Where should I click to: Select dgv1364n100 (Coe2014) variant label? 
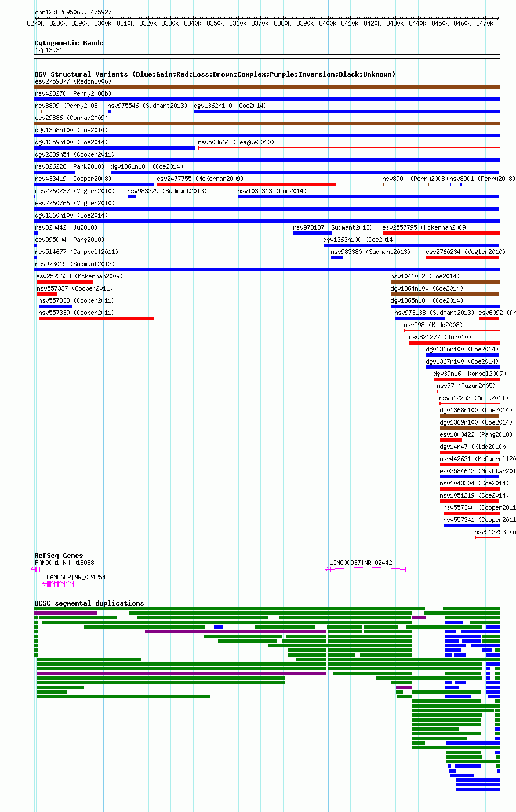[x=427, y=289]
